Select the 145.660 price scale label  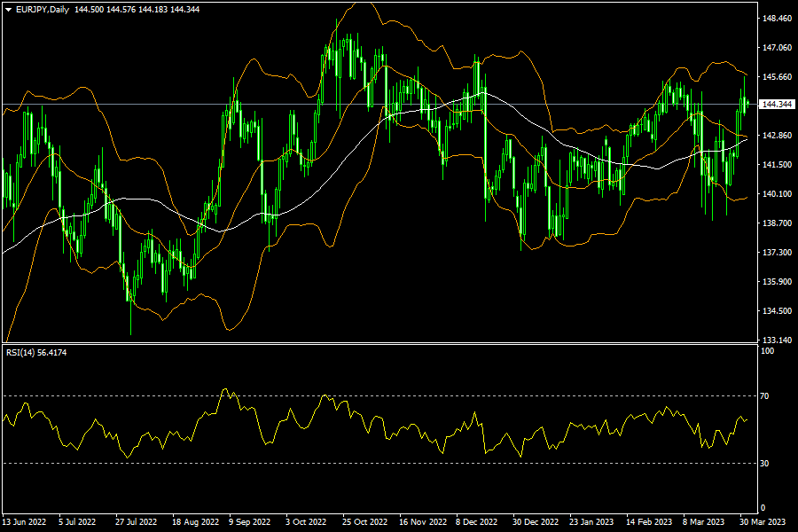click(x=777, y=77)
